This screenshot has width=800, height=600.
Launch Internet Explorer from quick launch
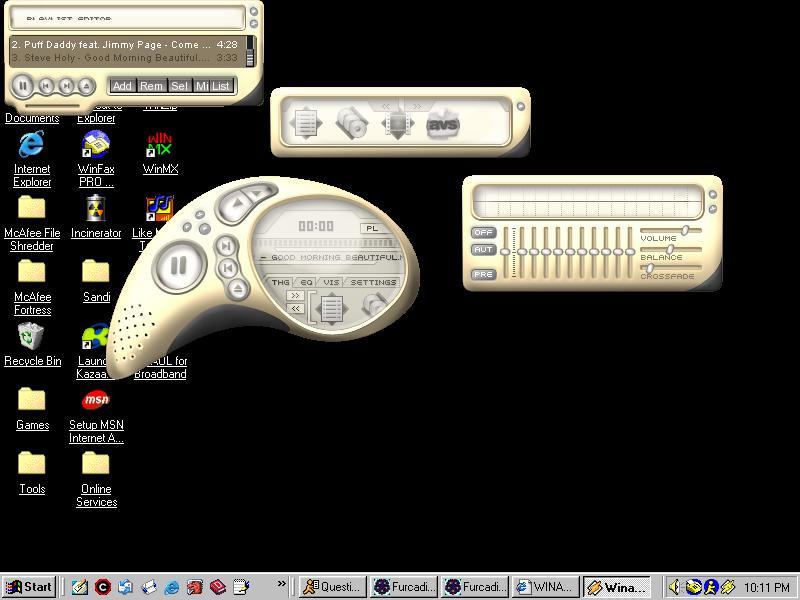172,587
